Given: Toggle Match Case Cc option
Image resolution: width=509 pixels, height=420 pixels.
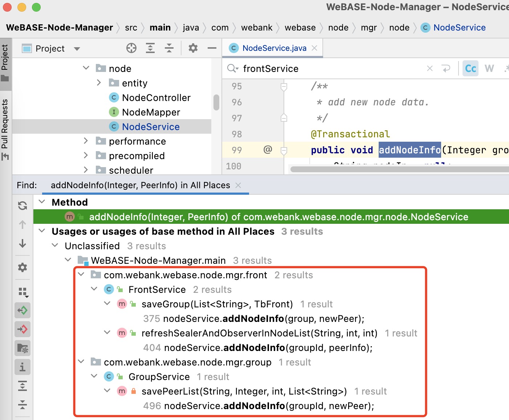Looking at the screenshot, I should coord(471,68).
